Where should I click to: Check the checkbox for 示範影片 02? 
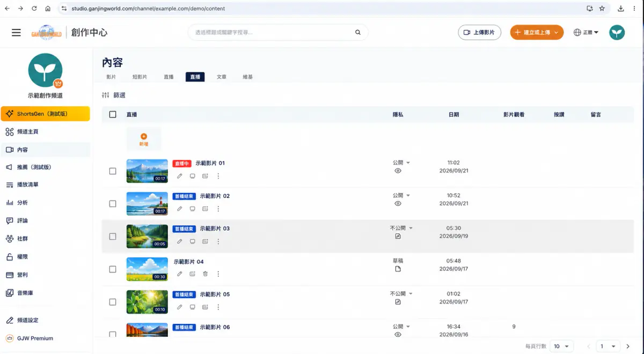coord(113,204)
